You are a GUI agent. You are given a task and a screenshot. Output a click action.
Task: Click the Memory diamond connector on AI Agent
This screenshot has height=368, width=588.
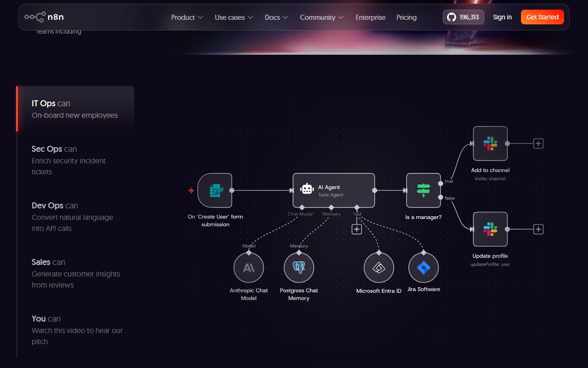pos(331,207)
